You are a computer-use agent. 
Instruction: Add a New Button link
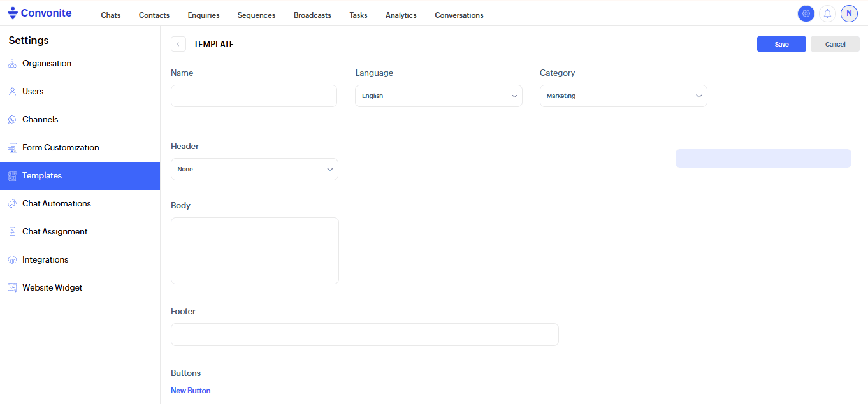click(191, 391)
